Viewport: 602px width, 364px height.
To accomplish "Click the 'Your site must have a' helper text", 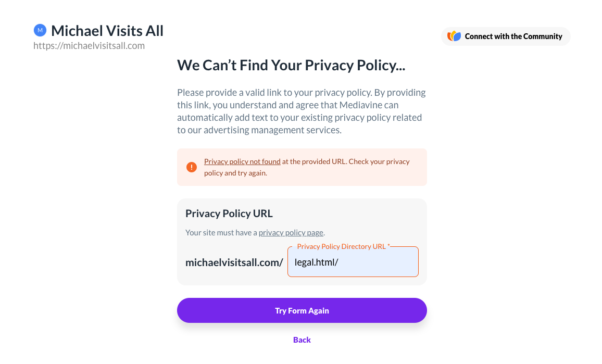I will (x=221, y=233).
